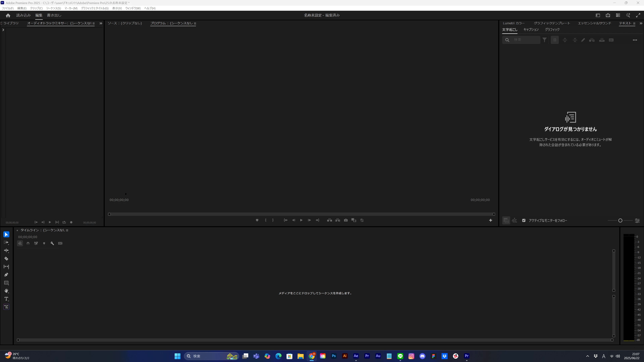Select the Type tool
644x362 pixels.
pyautogui.click(x=6, y=299)
